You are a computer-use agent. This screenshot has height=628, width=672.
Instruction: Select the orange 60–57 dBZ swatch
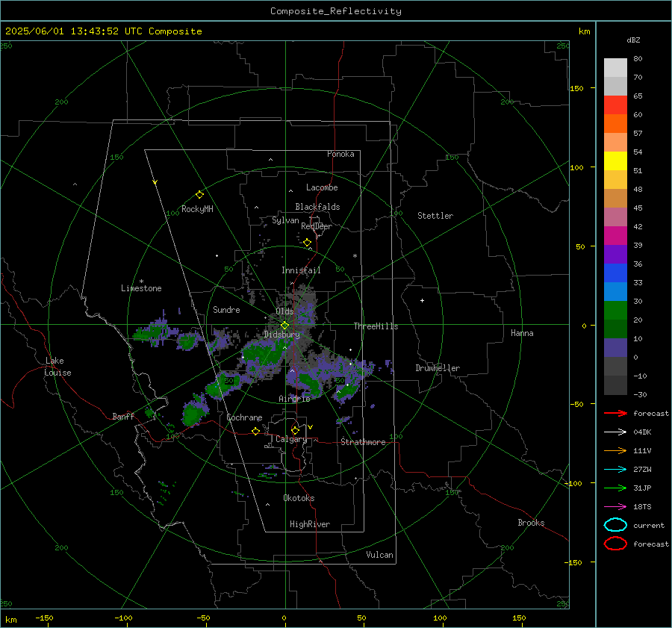(x=615, y=123)
